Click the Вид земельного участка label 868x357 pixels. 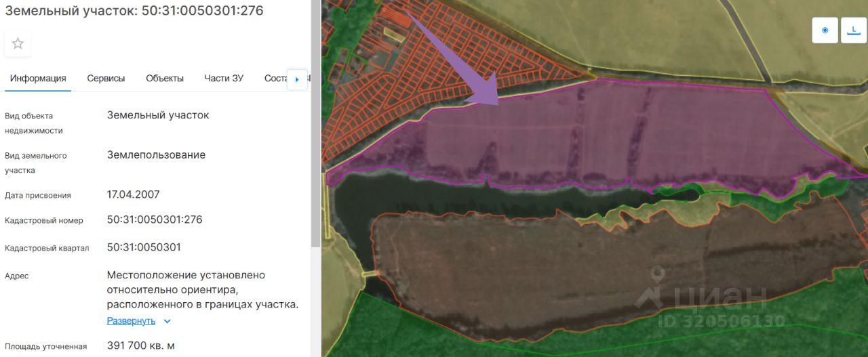point(36,163)
